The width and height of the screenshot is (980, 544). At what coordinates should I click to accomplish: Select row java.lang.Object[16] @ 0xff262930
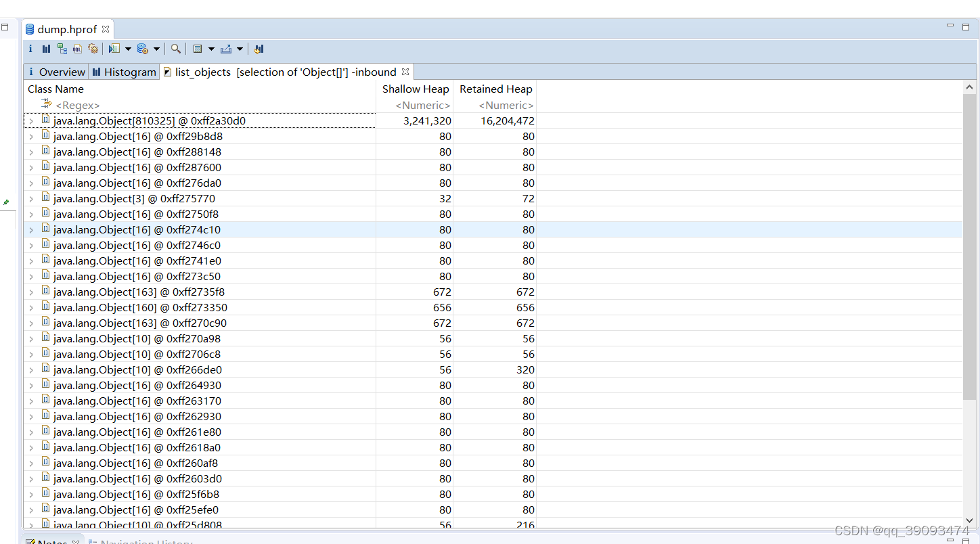[x=493, y=417]
